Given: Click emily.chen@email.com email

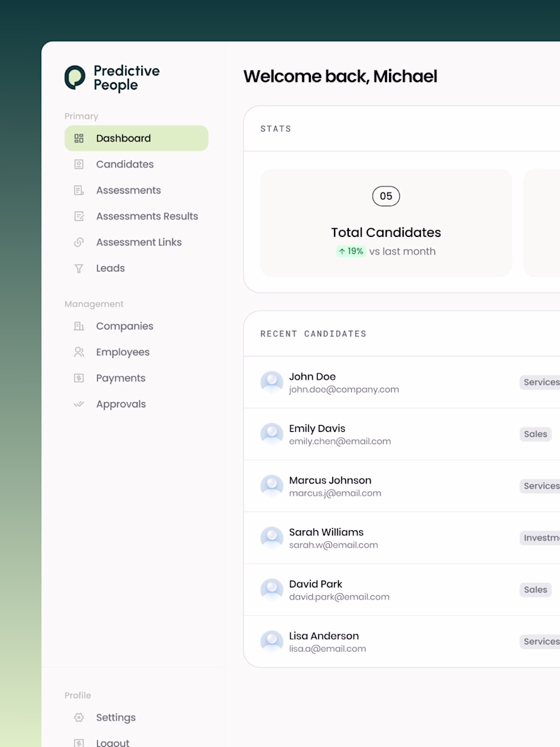Looking at the screenshot, I should (340, 441).
